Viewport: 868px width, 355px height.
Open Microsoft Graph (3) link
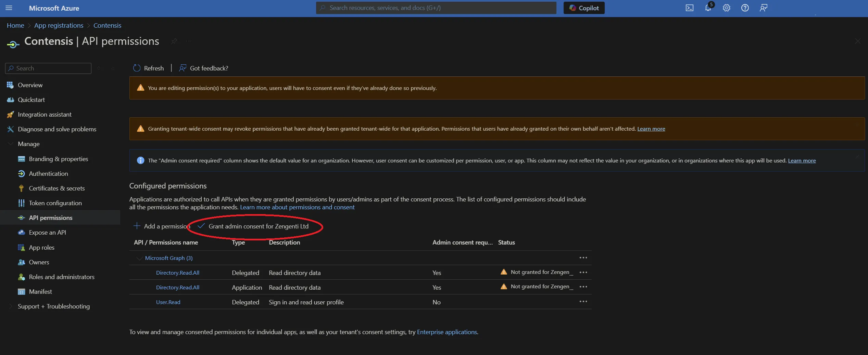[x=169, y=258]
